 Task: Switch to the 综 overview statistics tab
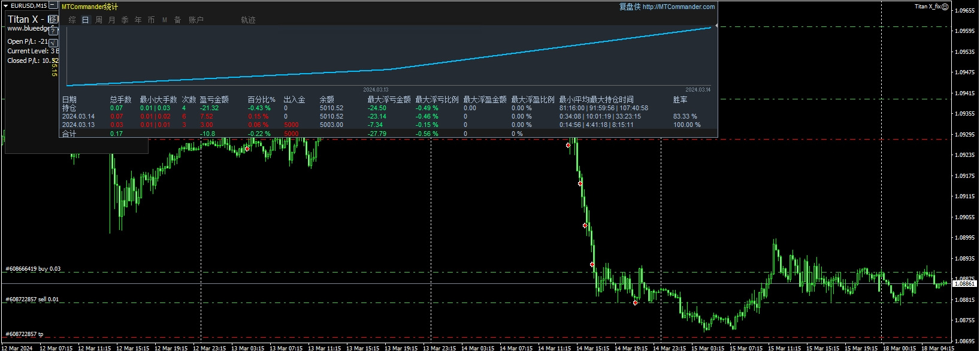coord(72,20)
